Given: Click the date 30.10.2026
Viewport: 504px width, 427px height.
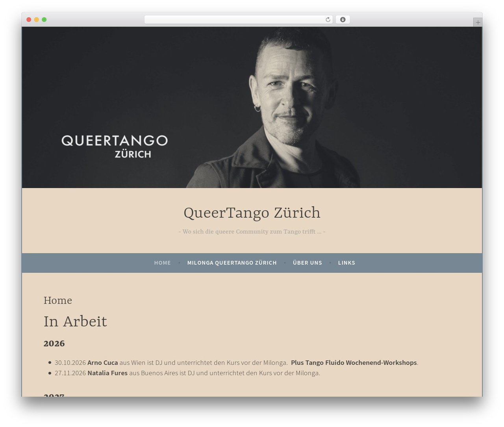Looking at the screenshot, I should pyautogui.click(x=70, y=362).
